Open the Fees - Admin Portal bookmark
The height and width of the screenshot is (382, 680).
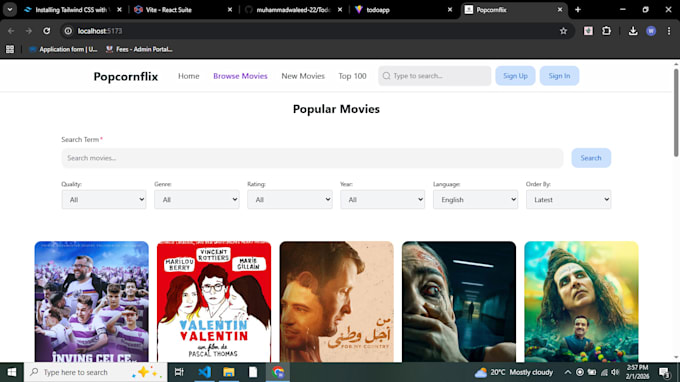point(139,49)
